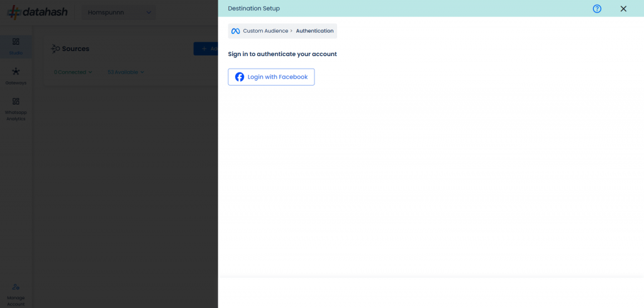Click the blue Add button
The width and height of the screenshot is (644, 308).
206,48
